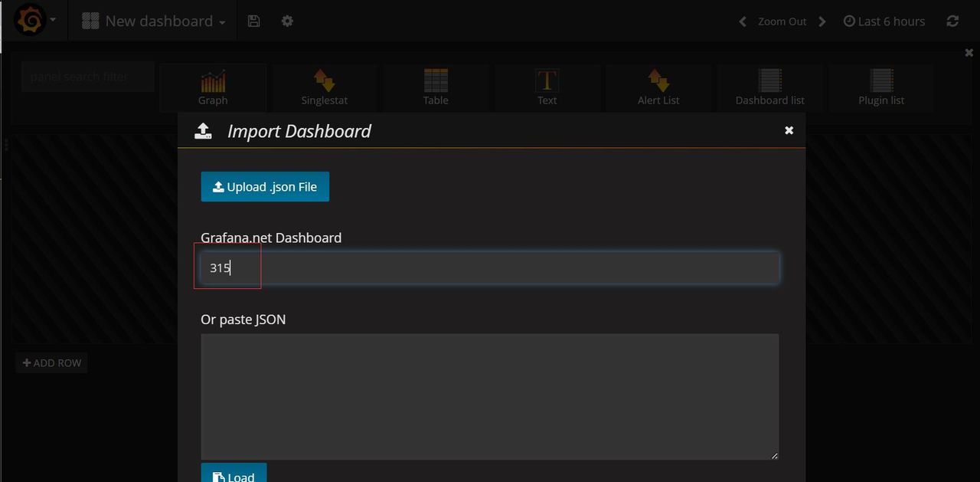Add a Plugin list panel

point(881,87)
